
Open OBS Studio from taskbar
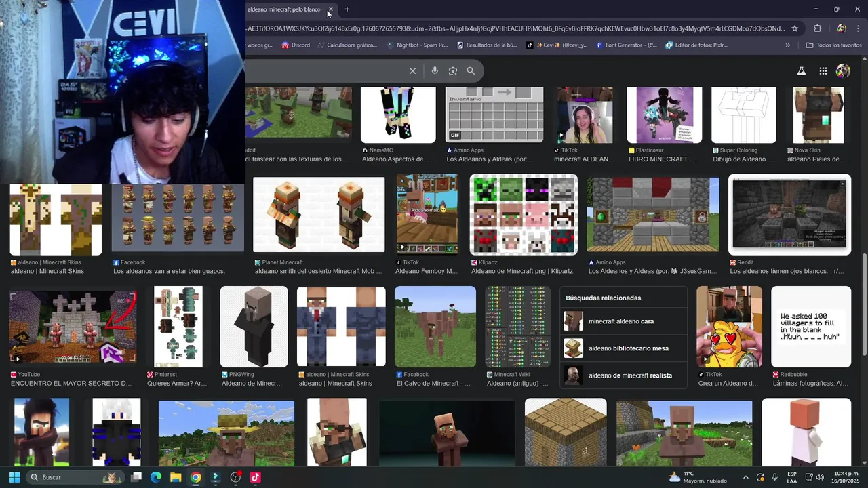click(235, 477)
